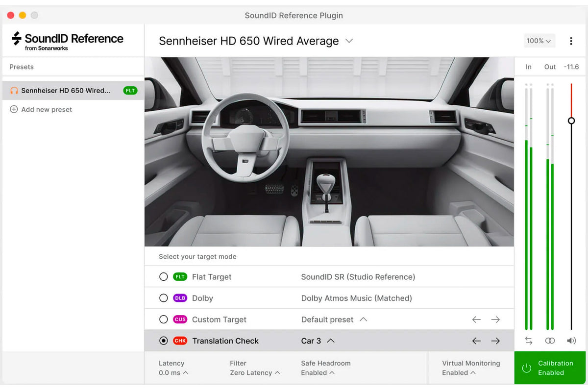Go to next Custom Target preset arrow

(495, 319)
